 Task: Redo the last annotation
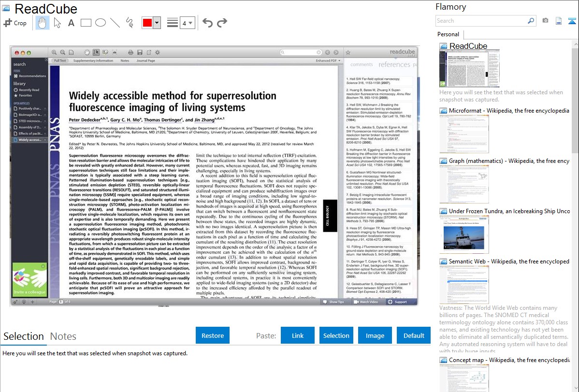[x=222, y=23]
